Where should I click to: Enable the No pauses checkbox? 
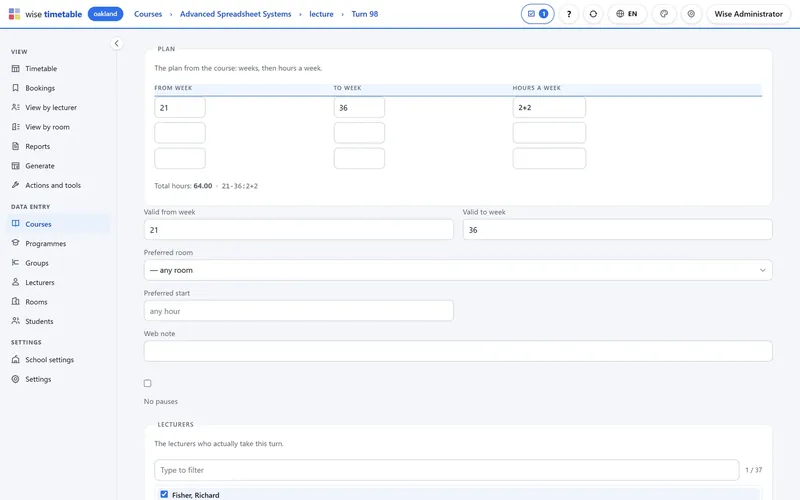[x=147, y=383]
